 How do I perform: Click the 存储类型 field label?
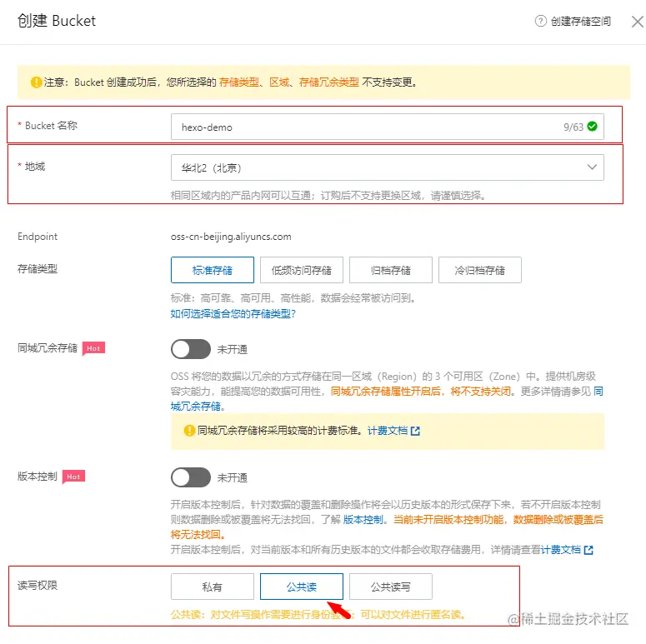[x=38, y=269]
